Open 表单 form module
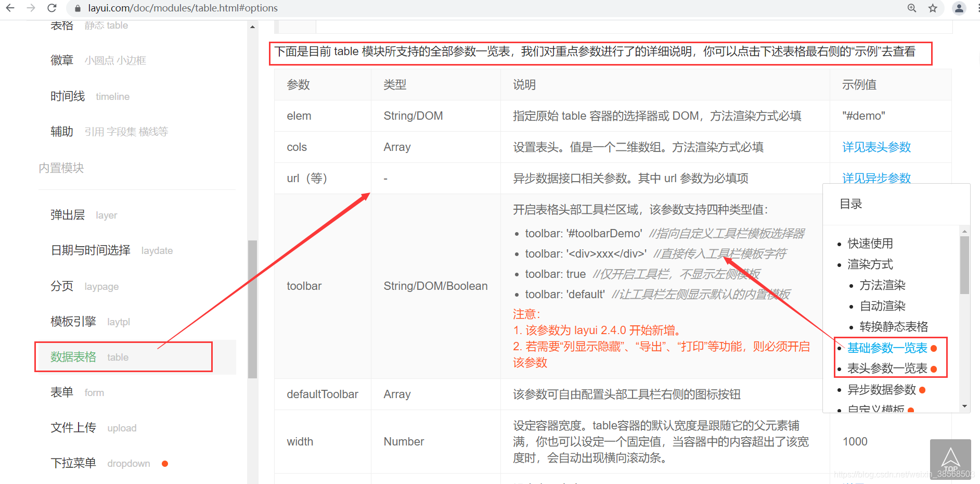 77,392
